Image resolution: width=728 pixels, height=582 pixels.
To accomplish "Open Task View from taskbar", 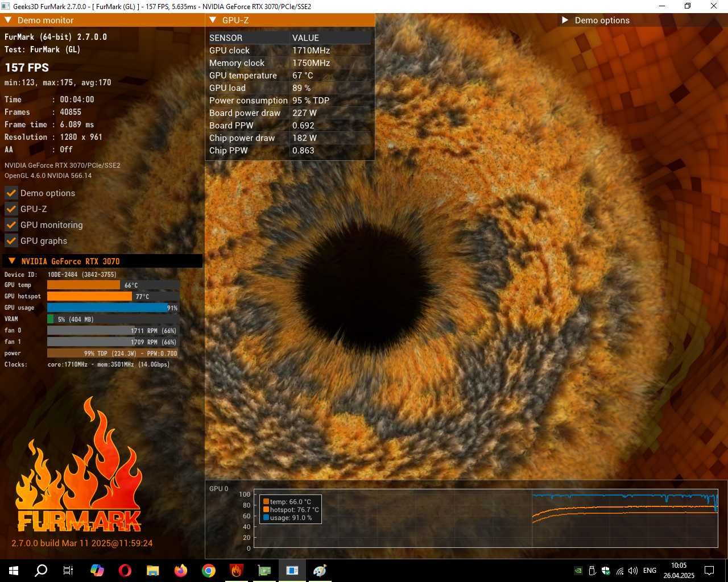I will 68,571.
